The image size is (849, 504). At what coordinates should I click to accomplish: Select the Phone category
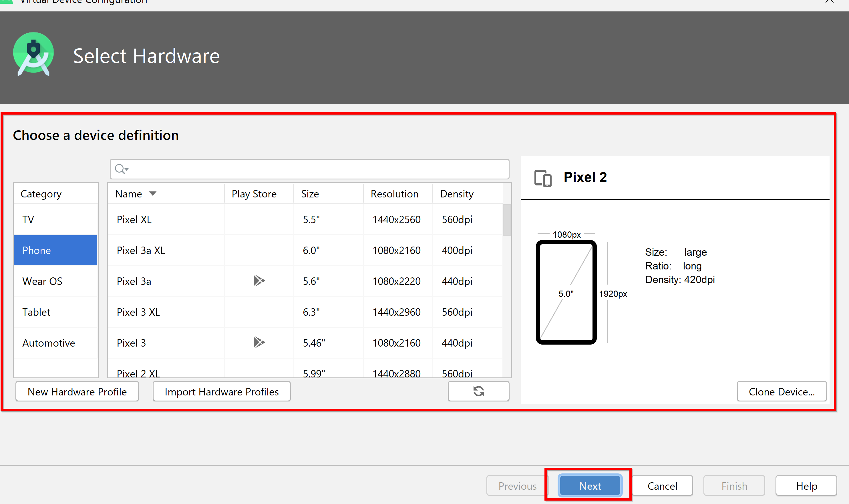tap(55, 250)
